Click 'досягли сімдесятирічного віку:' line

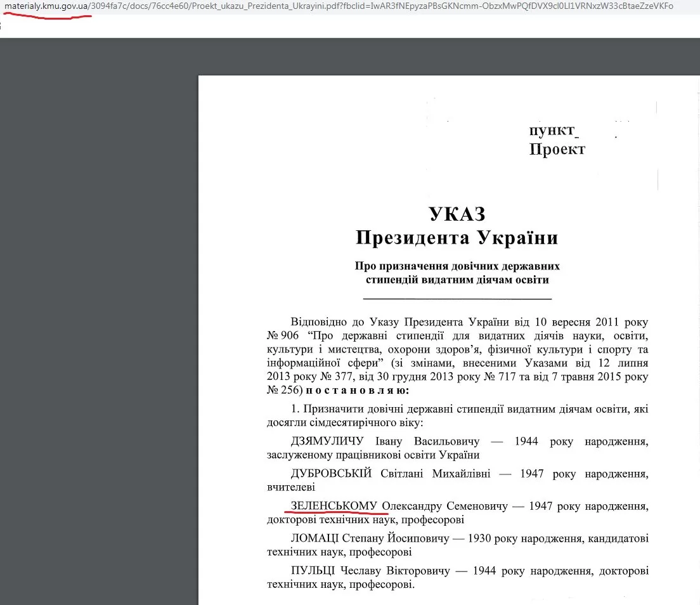coord(345,422)
